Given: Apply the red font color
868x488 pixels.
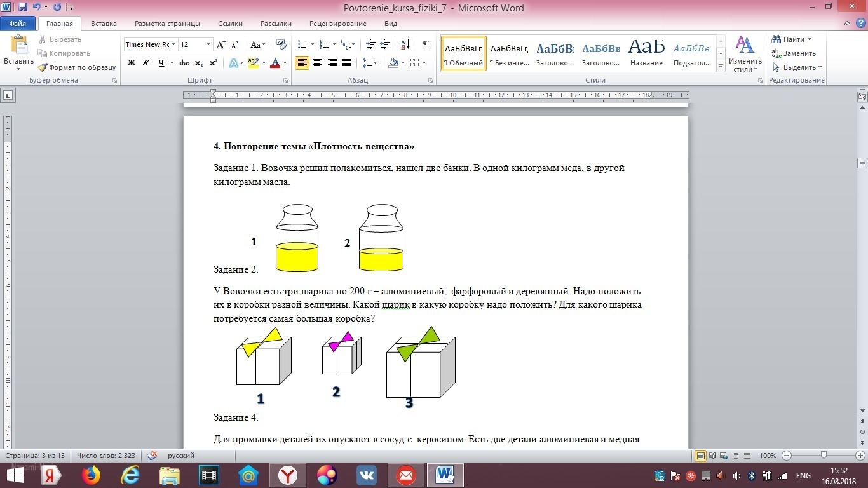Looking at the screenshot, I should 275,63.
